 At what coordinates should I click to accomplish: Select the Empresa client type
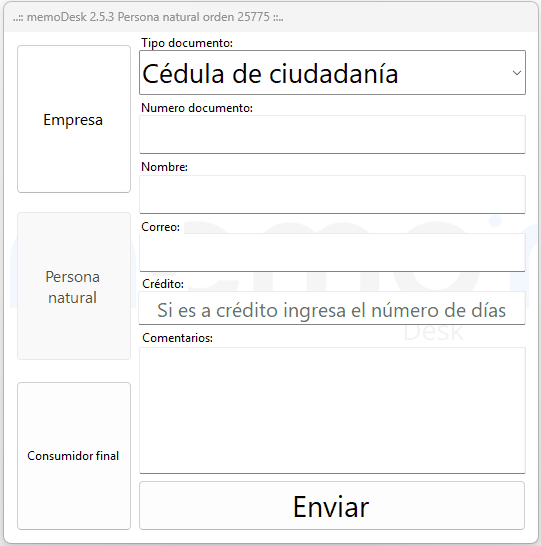74,119
